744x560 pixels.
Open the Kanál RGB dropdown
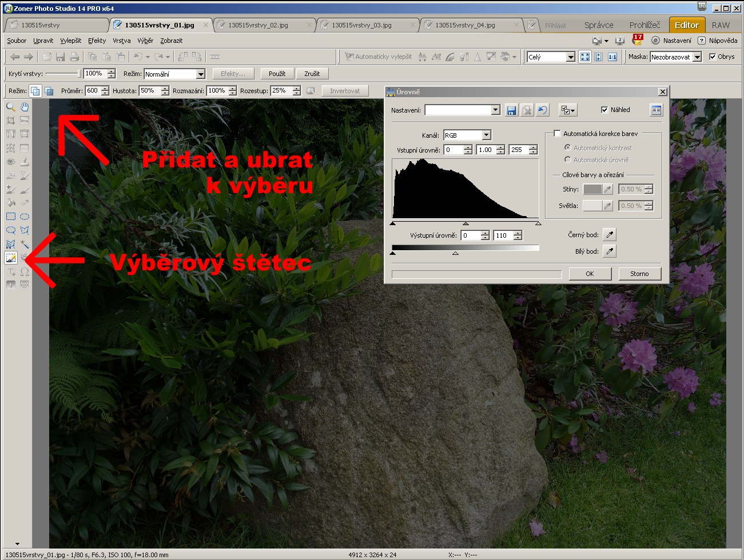(486, 135)
